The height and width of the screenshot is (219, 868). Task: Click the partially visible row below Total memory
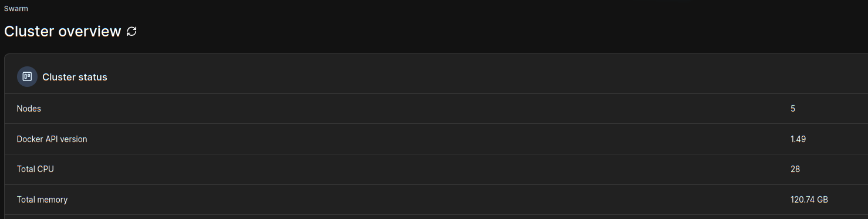coord(436,217)
